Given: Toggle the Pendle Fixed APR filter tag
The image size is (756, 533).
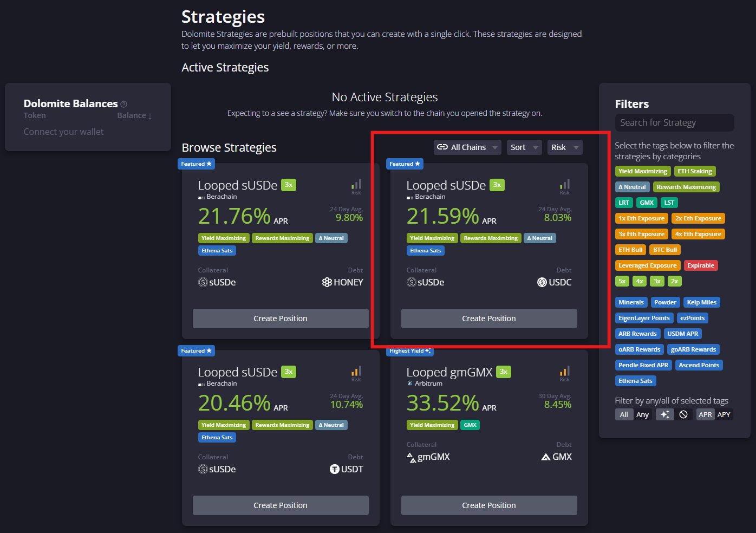Looking at the screenshot, I should click(643, 365).
